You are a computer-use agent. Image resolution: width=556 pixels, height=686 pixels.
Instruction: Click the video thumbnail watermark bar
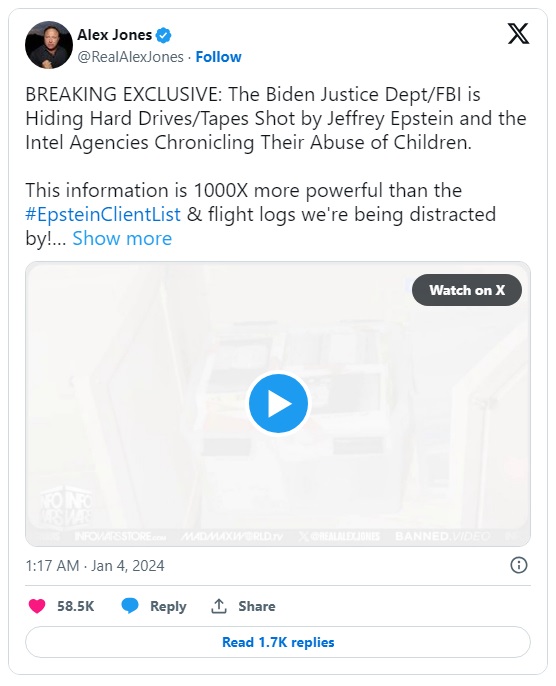pos(278,536)
